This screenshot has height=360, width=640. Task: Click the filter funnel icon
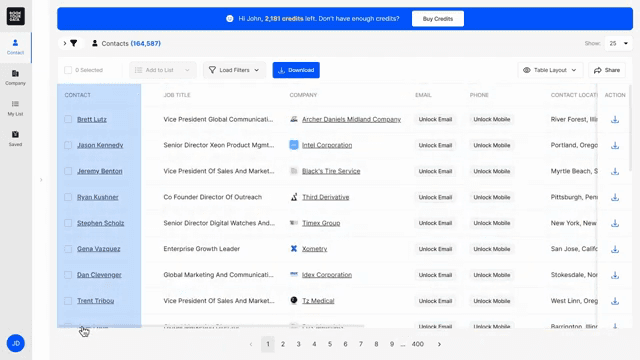coord(74,43)
